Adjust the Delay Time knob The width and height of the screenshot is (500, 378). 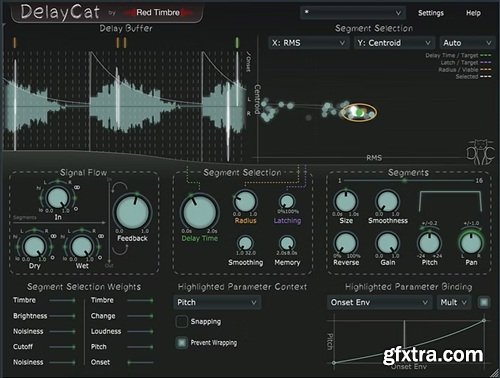pos(199,212)
